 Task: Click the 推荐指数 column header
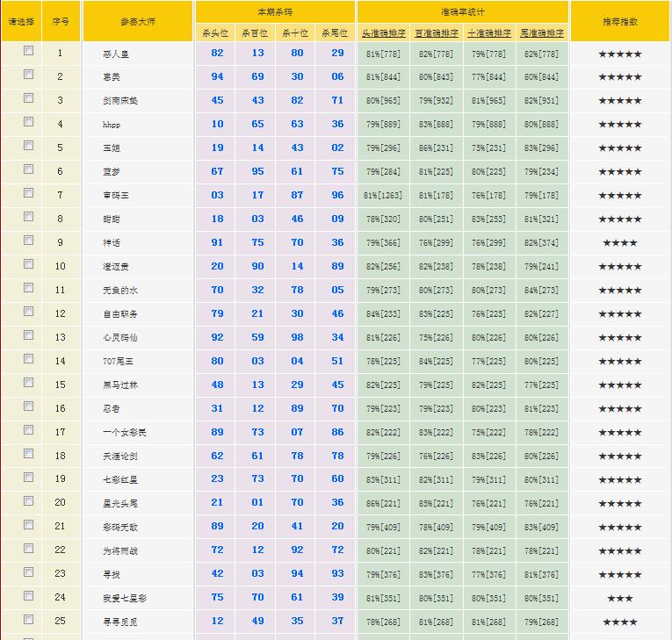pos(620,21)
